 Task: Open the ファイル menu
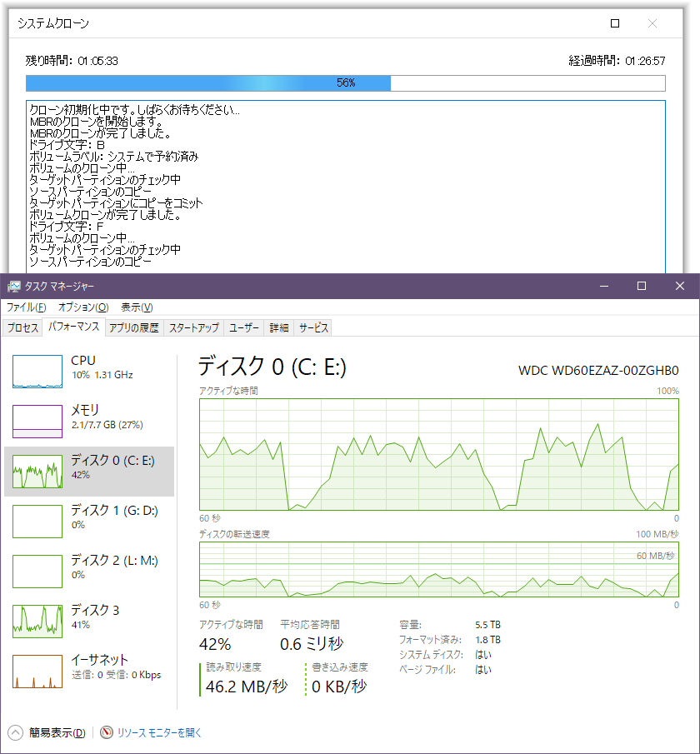pyautogui.click(x=27, y=307)
